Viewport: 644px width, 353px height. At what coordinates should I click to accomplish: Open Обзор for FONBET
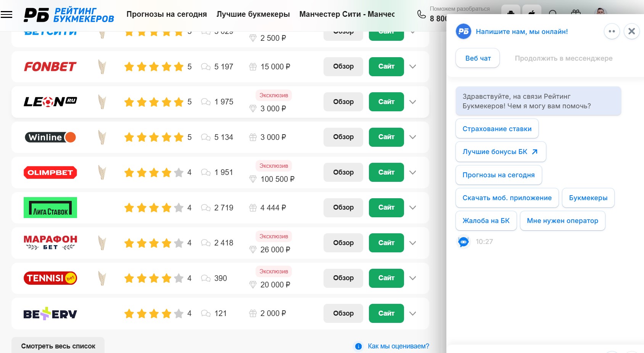pos(343,67)
